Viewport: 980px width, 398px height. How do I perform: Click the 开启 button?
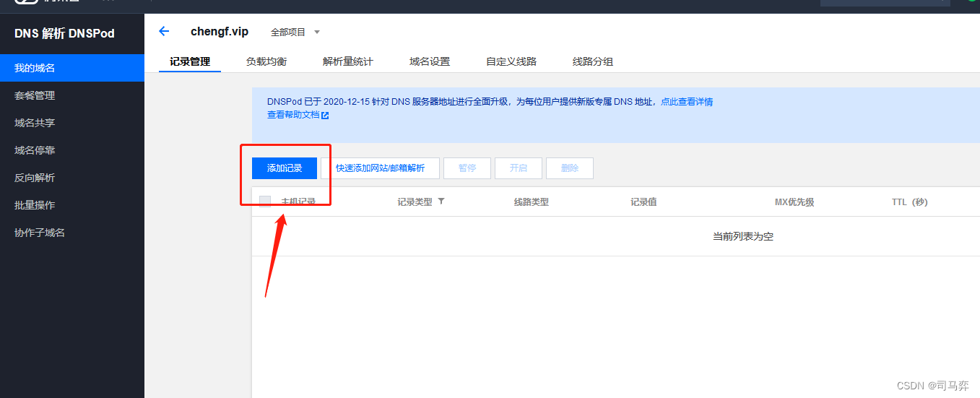click(519, 168)
